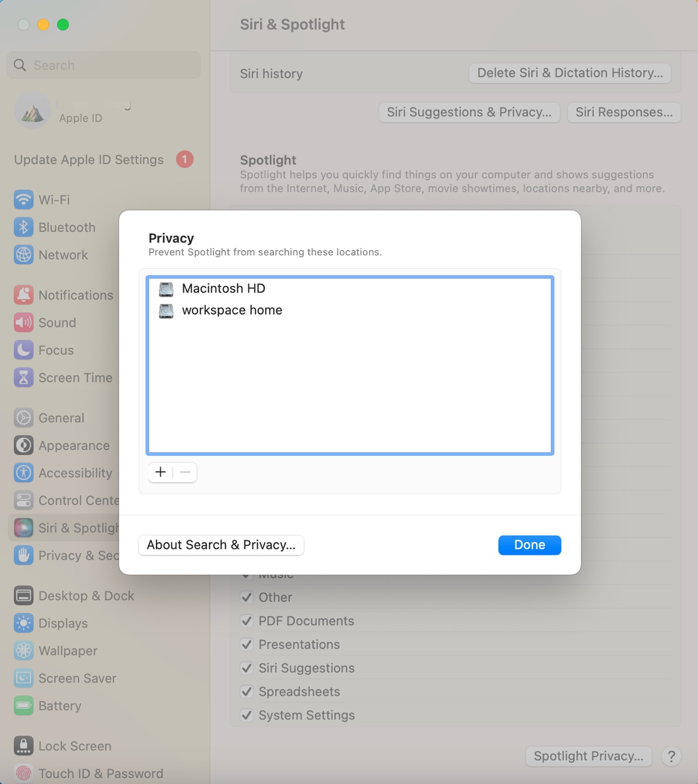Open Siri Suggestions & Privacy
The image size is (698, 784).
coord(469,112)
